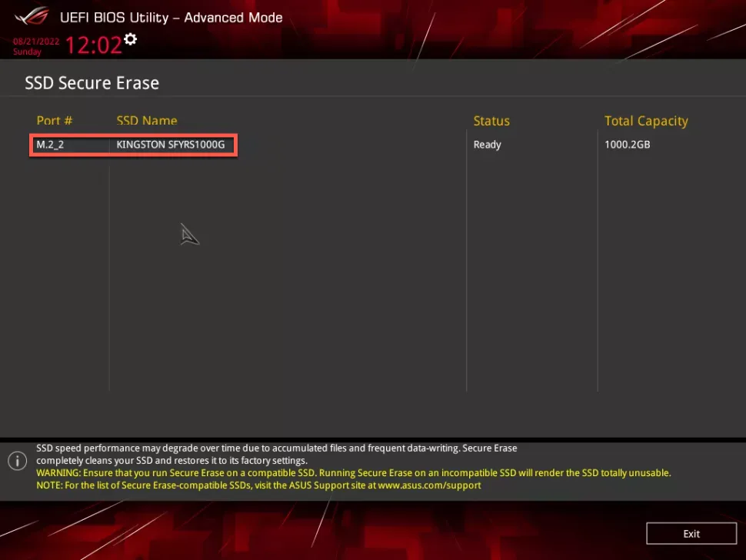Click the 1000.2GB capacity value
The image size is (746, 560).
point(627,145)
